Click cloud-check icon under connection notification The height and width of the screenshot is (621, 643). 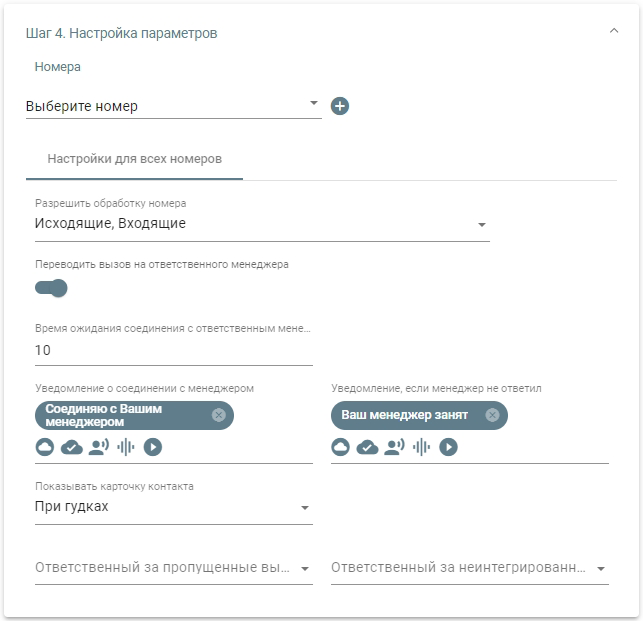coord(71,447)
